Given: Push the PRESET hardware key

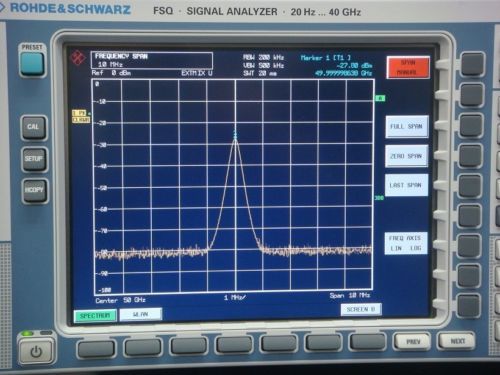Looking at the screenshot, I should (32, 64).
